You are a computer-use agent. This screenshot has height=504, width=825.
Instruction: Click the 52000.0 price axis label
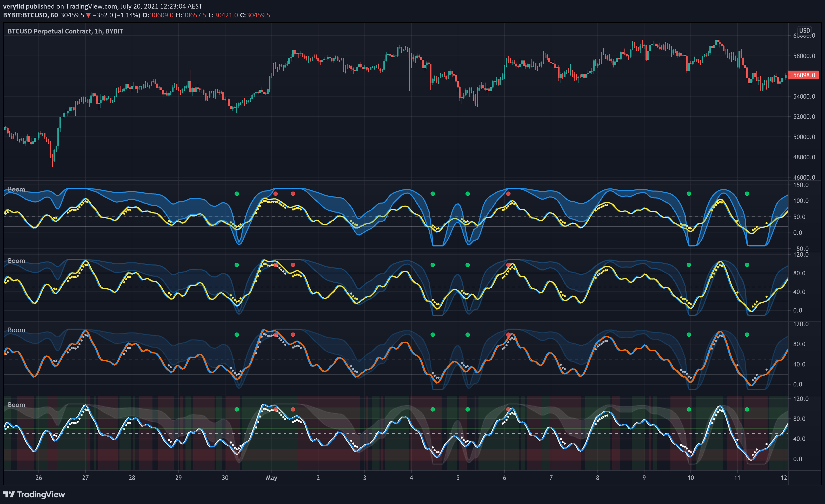point(804,117)
